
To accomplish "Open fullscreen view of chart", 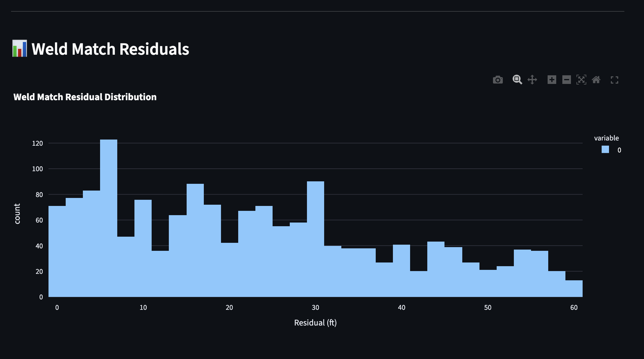I will click(x=615, y=80).
